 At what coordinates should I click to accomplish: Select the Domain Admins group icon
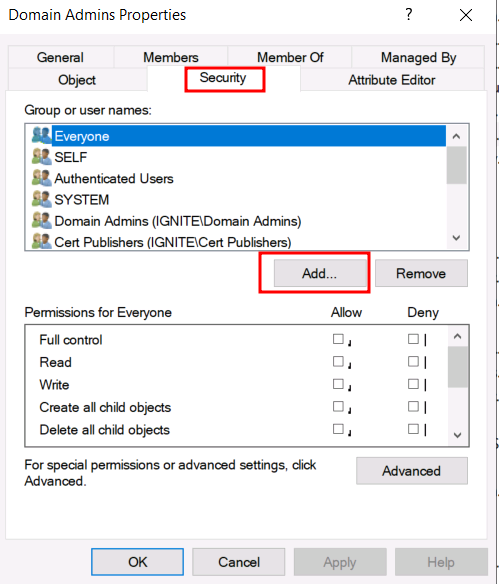(41, 220)
